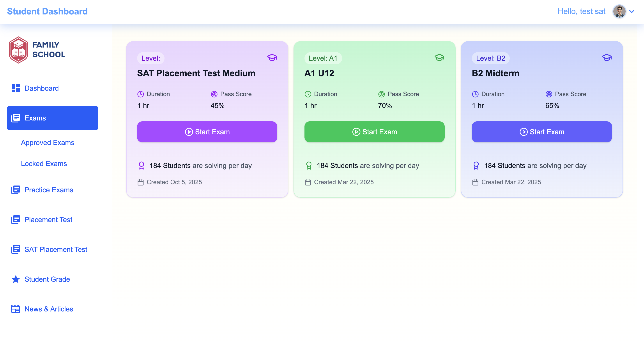
Task: Go to SAT Placement Test page
Action: [55, 249]
